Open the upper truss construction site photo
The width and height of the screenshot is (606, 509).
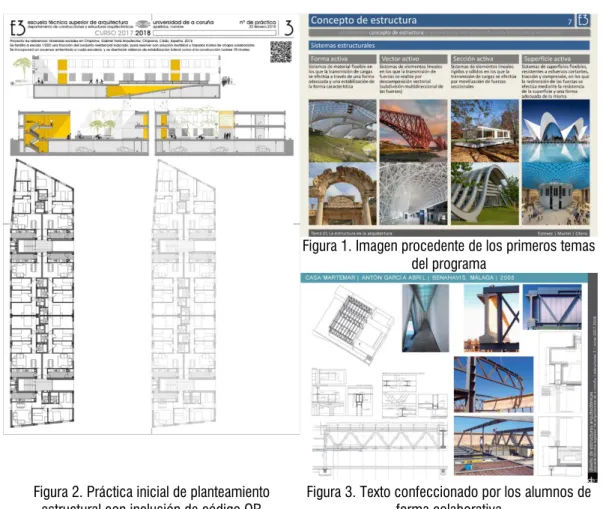point(494,384)
